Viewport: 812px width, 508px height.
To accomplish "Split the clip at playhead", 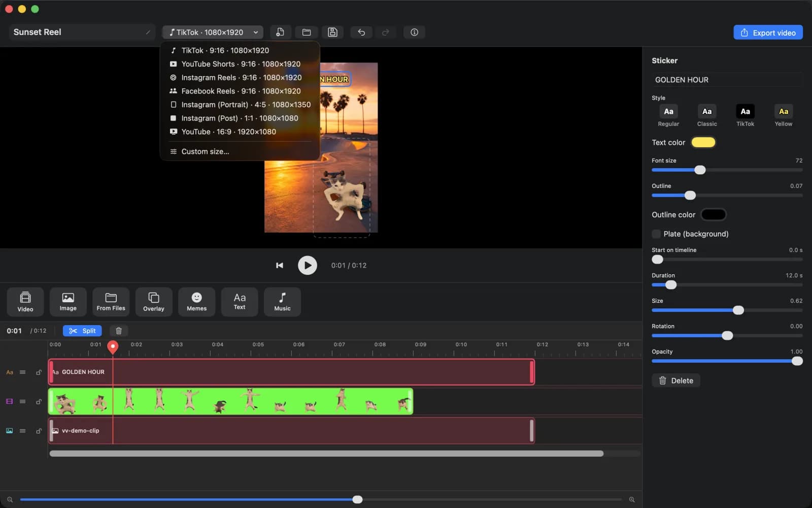I will [82, 331].
